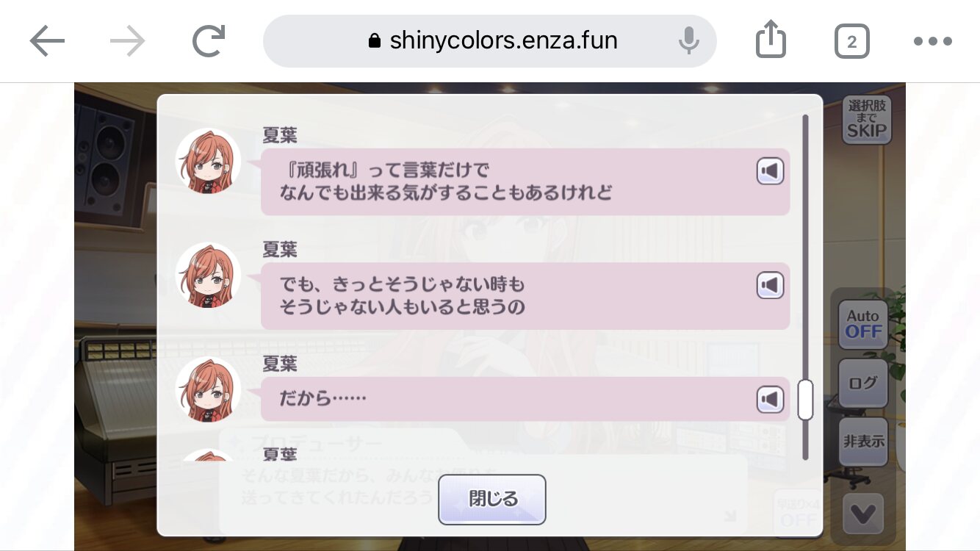Screen dimensions: 980x551
Task: Toggle the 早送り×4 OFF fast-forward button
Action: click(798, 511)
